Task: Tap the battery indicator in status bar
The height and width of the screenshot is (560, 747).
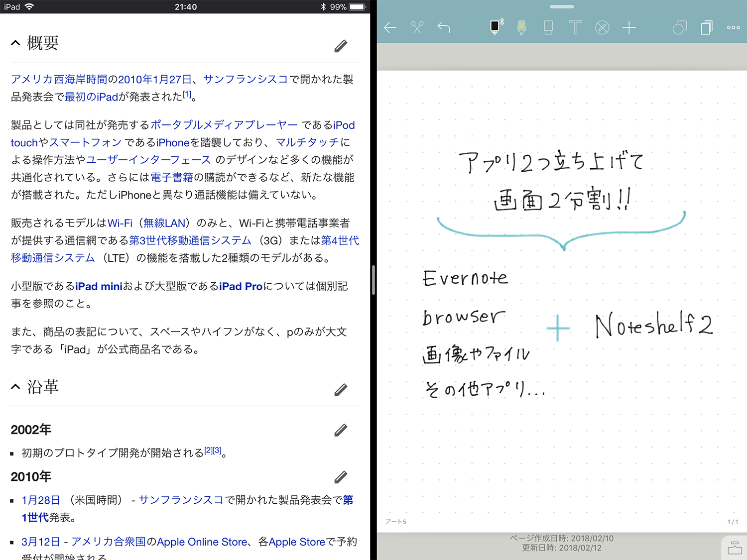Action: point(358,7)
